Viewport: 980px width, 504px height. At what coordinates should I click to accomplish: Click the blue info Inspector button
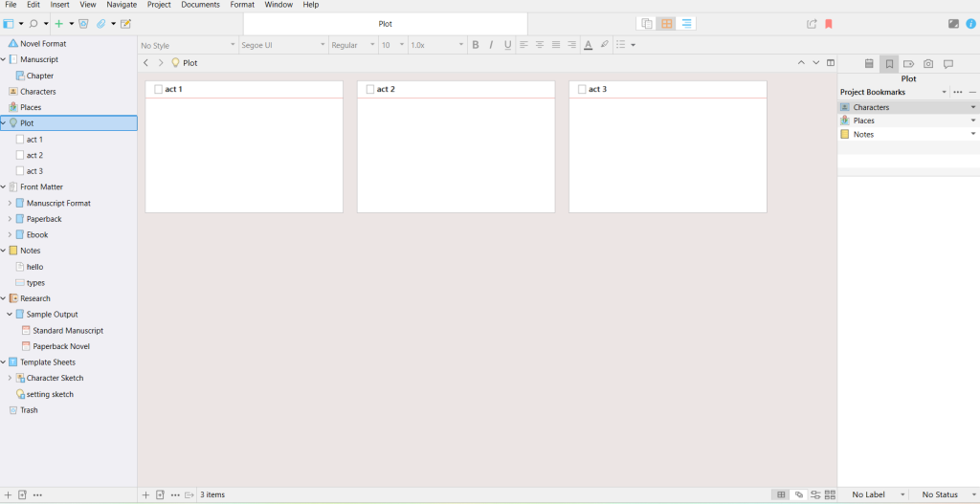coord(970,24)
